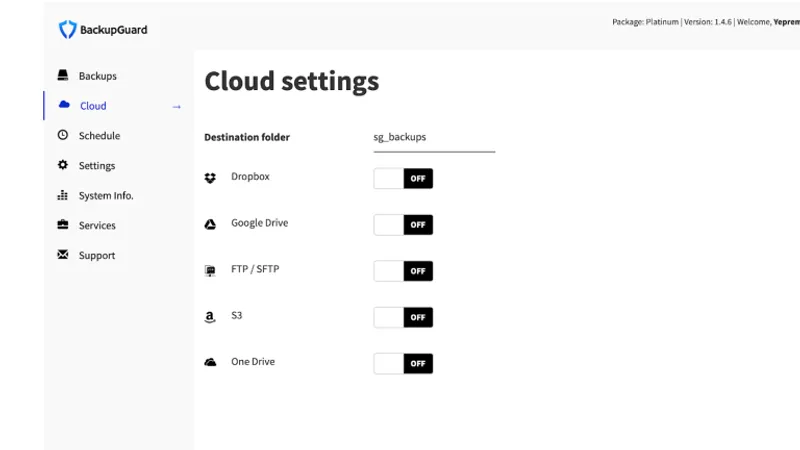Enable the Dropbox toggle switch
The height and width of the screenshot is (450, 800).
pos(403,178)
